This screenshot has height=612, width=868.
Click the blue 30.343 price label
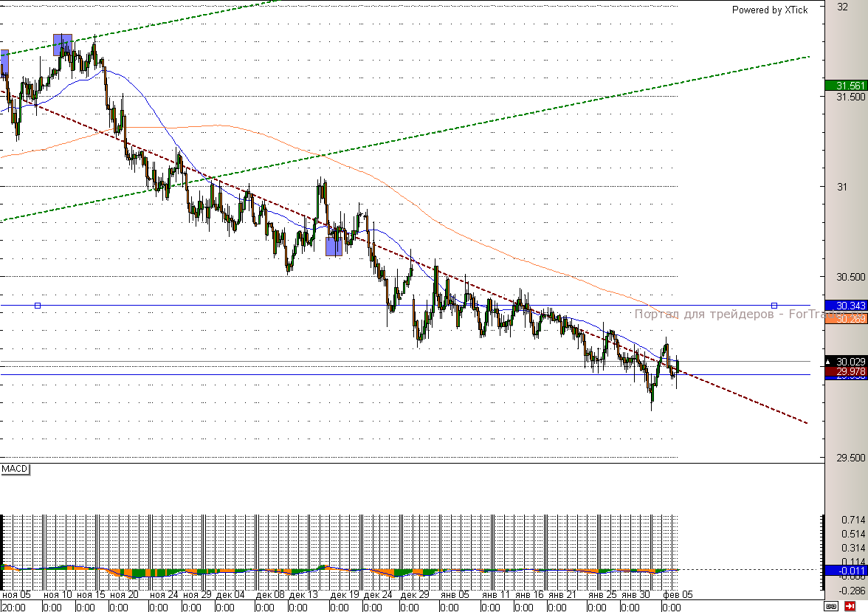coord(846,306)
